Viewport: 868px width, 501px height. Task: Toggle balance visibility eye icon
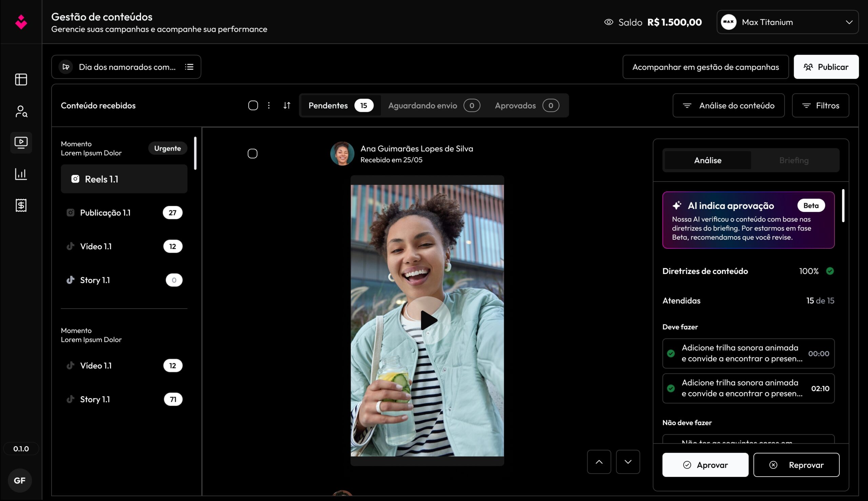pos(608,22)
